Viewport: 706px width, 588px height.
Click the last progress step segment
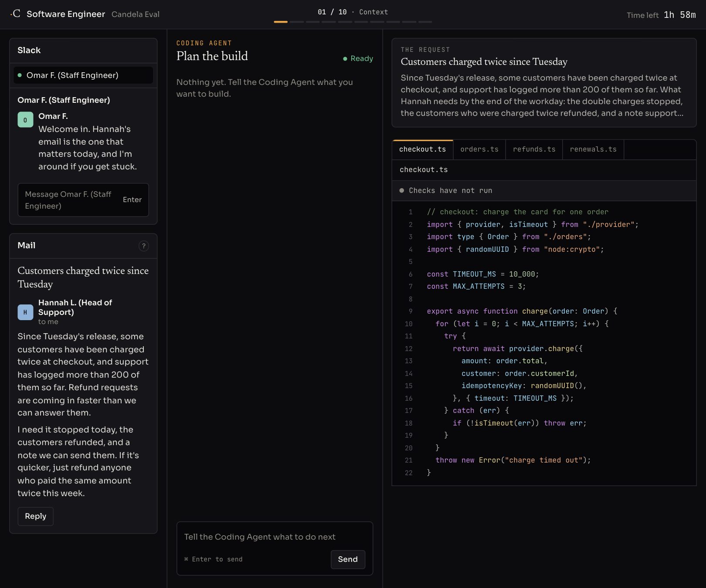click(x=425, y=22)
